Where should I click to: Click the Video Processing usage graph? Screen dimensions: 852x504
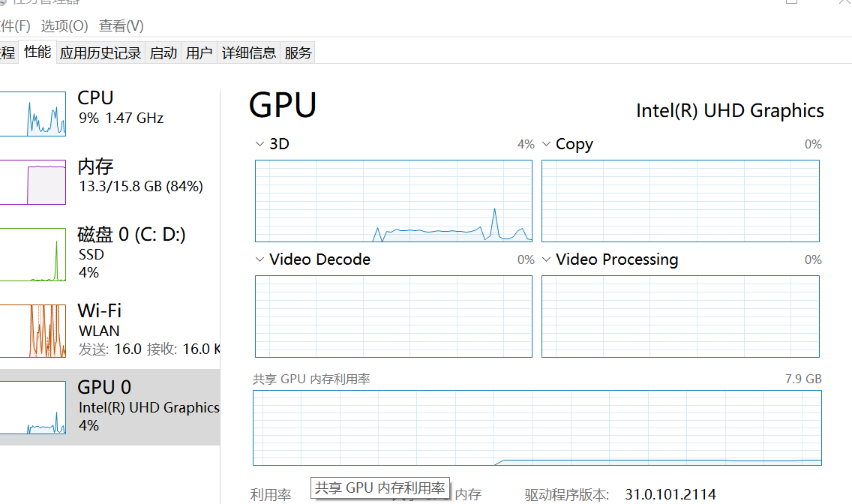pos(680,316)
